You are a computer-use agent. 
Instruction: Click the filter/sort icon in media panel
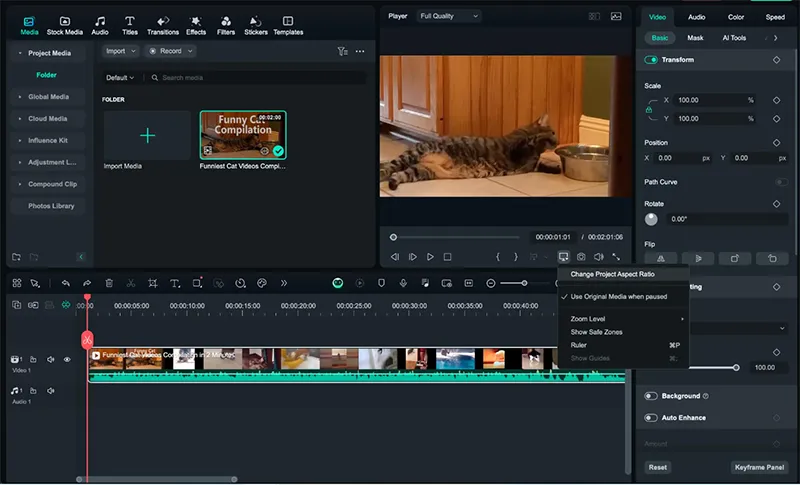342,51
